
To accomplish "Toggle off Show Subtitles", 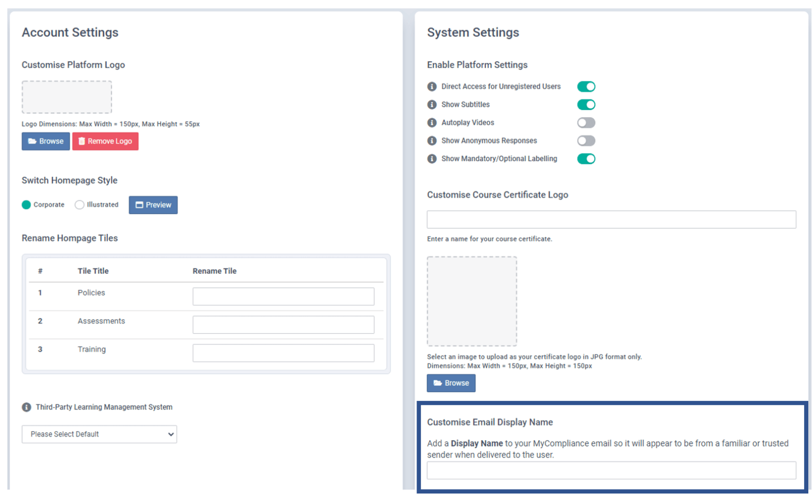I will [586, 104].
